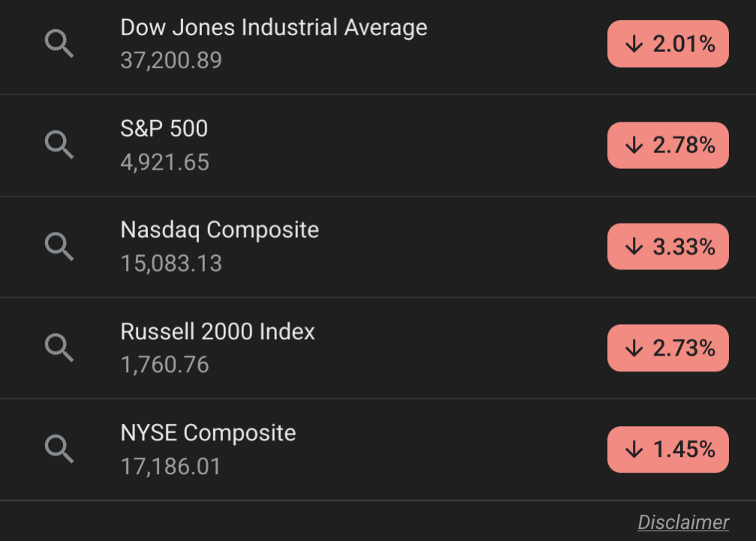
Task: Open the Disclaimer link
Action: point(683,522)
